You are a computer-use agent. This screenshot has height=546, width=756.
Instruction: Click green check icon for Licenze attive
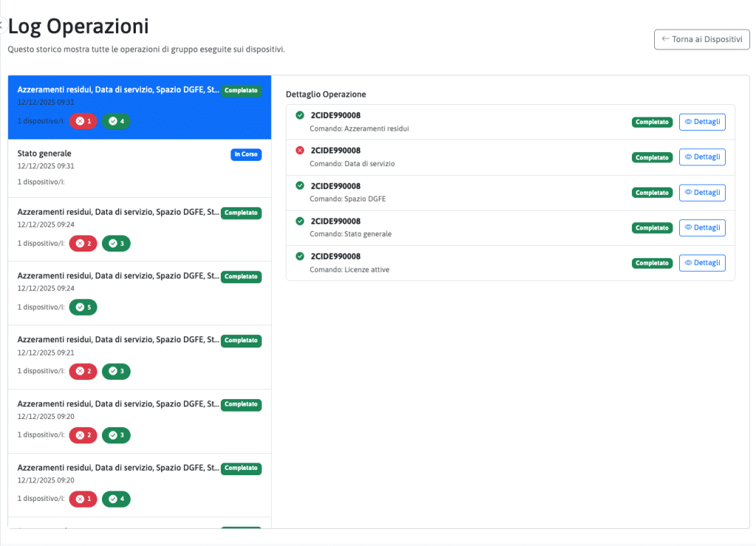point(300,256)
